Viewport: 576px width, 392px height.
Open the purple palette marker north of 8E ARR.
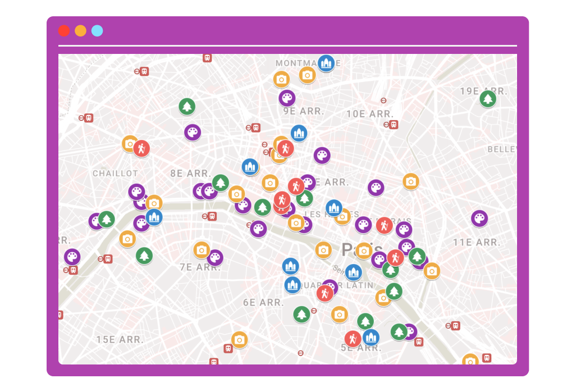click(x=193, y=132)
